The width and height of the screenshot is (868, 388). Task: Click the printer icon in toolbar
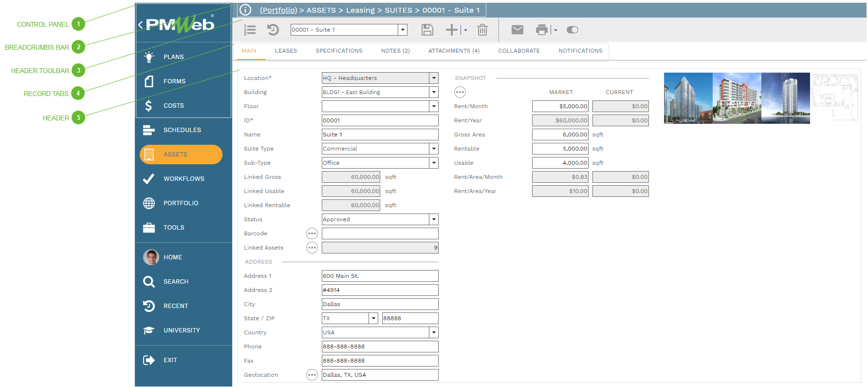pyautogui.click(x=541, y=30)
